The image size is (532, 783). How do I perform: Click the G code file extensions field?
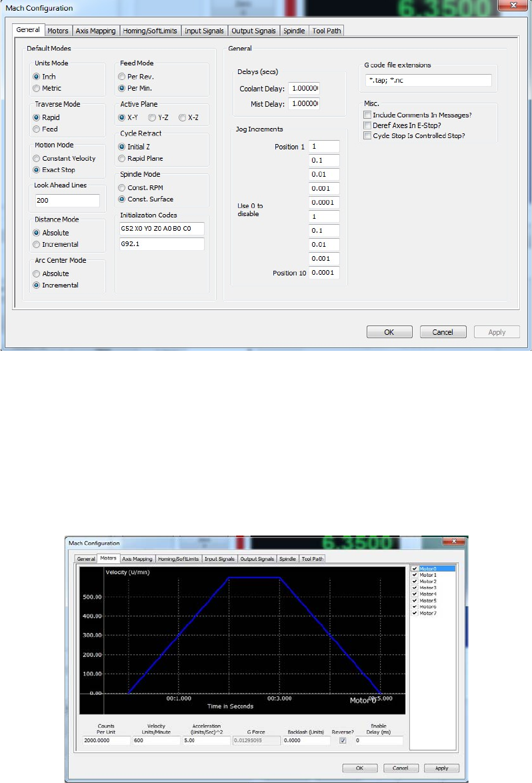[x=429, y=80]
